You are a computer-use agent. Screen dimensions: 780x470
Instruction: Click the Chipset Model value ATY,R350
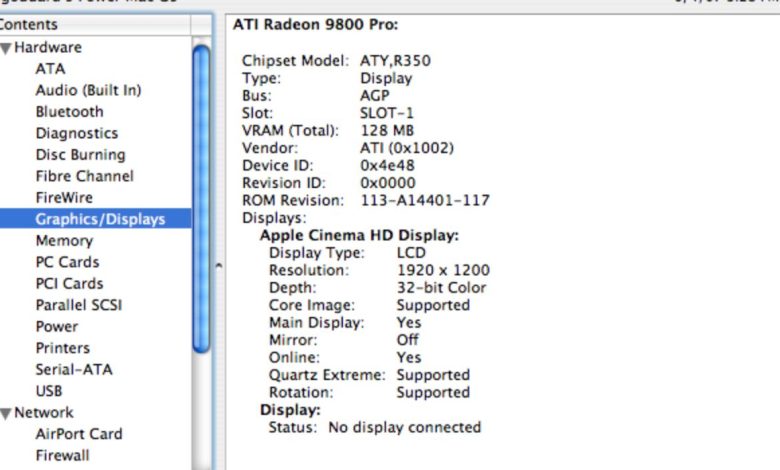[395, 61]
